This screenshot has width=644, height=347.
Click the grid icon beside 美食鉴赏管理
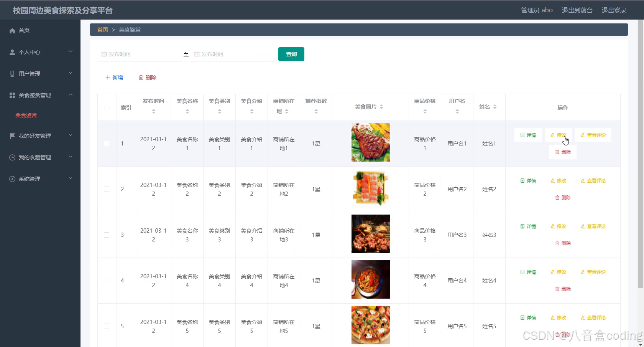[x=12, y=95]
